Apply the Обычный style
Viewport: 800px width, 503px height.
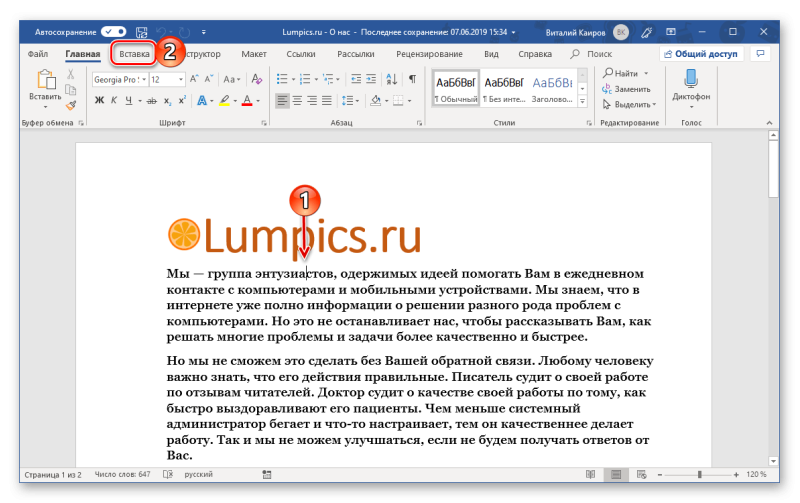[456, 88]
